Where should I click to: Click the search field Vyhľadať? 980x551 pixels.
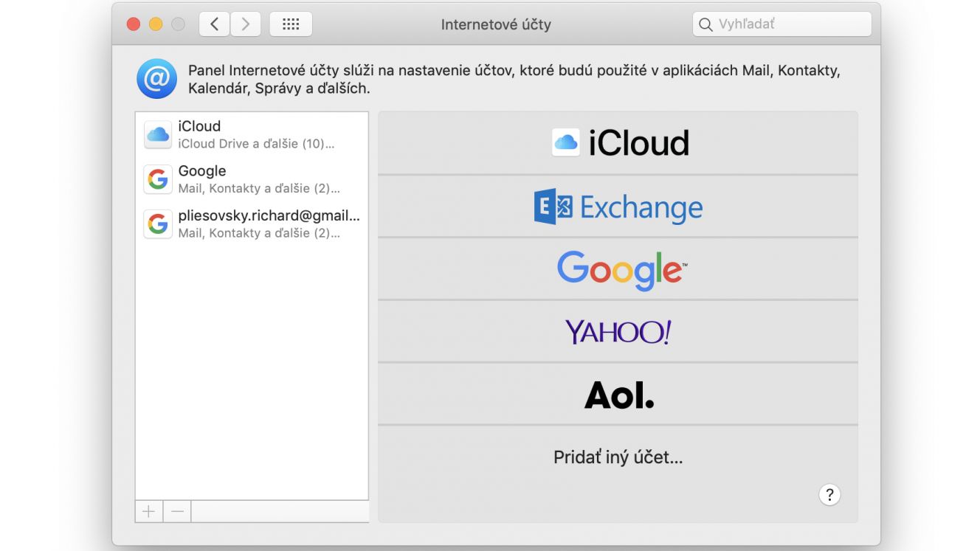tap(781, 24)
